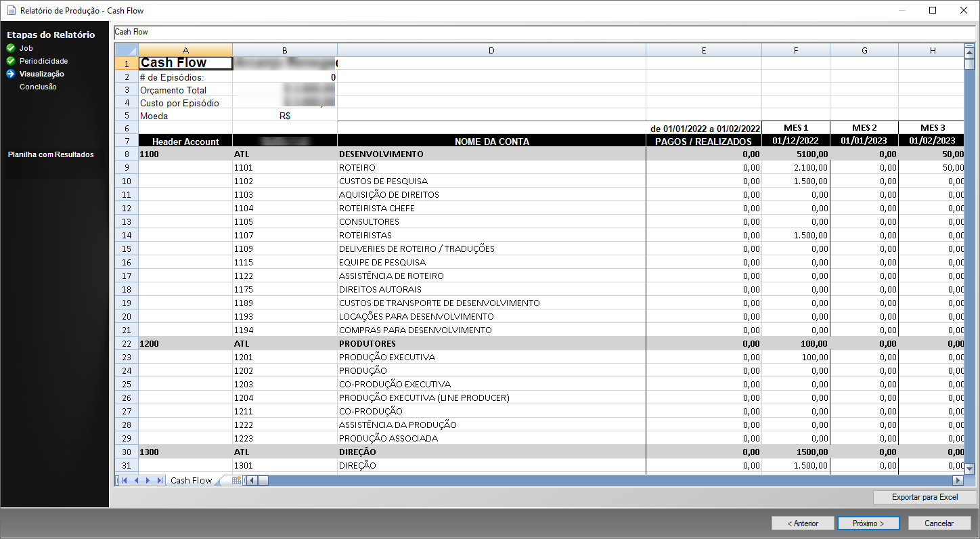This screenshot has width=980, height=539.
Task: Click the Visualização blue arrow icon
Action: (x=10, y=74)
